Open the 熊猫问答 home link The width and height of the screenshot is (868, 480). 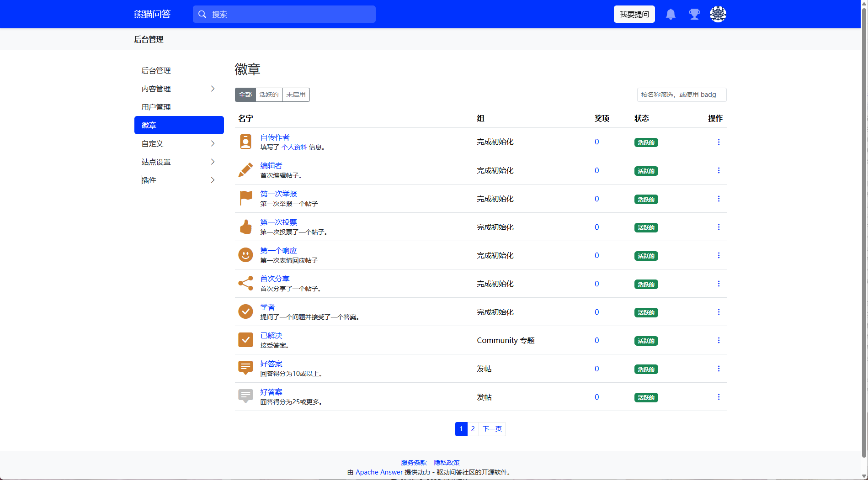(152, 14)
